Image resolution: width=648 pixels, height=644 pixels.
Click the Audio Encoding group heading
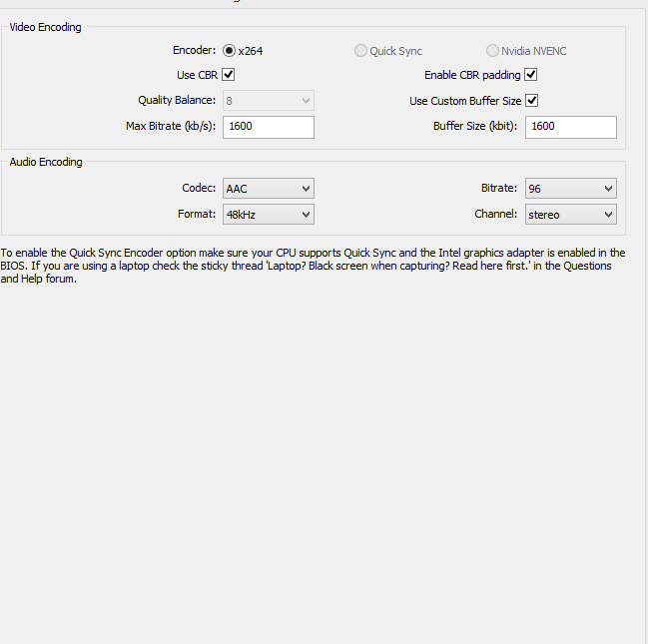(46, 162)
